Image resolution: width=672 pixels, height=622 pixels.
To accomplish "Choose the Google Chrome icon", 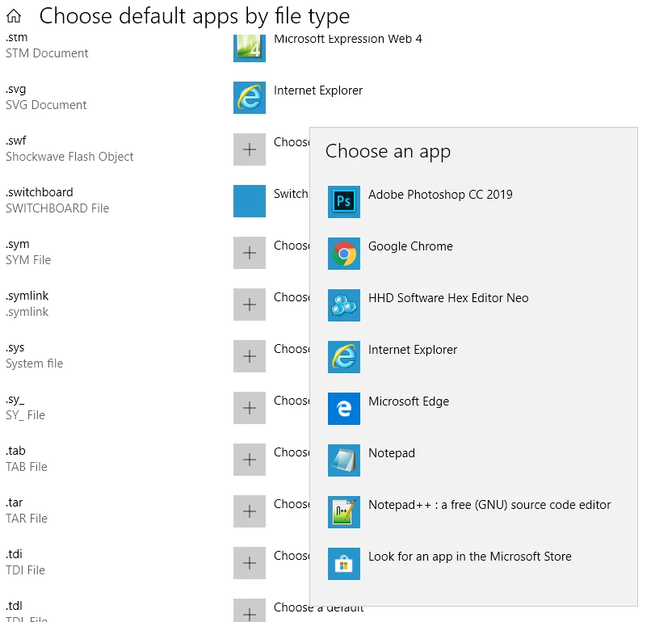I will pyautogui.click(x=344, y=254).
